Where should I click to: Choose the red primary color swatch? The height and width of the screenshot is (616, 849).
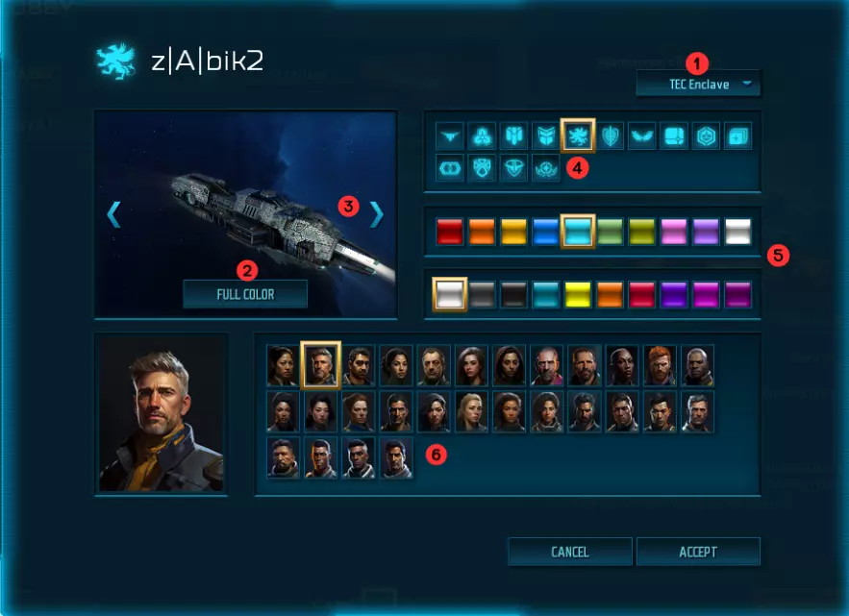point(450,232)
